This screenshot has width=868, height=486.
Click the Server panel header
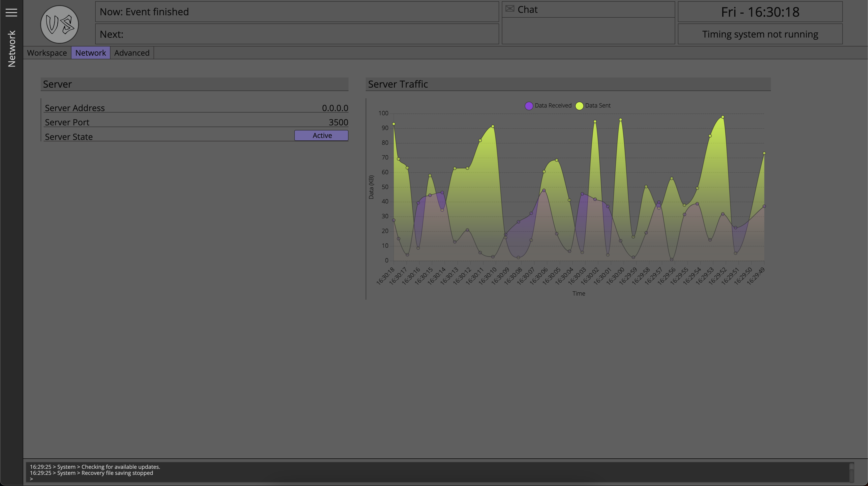tap(194, 84)
